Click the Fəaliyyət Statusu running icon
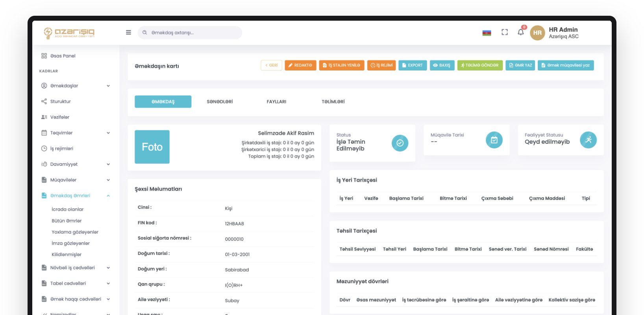Viewport: 644px width, 315px height. click(588, 140)
